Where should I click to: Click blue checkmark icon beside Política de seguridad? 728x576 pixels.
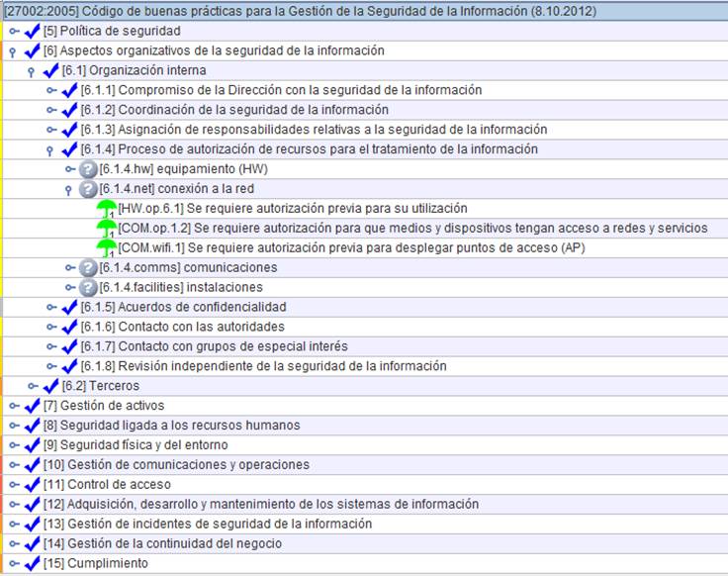click(x=32, y=32)
